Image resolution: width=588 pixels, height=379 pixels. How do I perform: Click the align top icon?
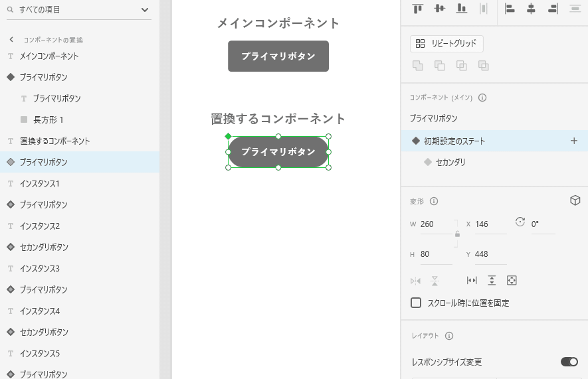(x=418, y=9)
